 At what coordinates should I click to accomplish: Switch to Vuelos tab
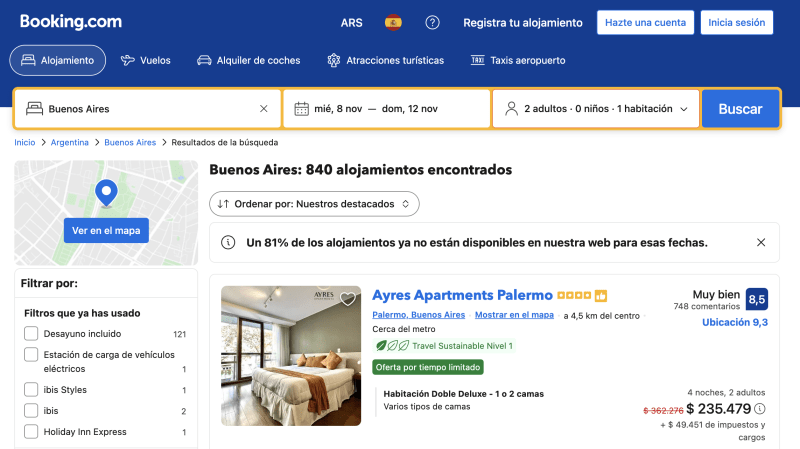click(x=145, y=60)
